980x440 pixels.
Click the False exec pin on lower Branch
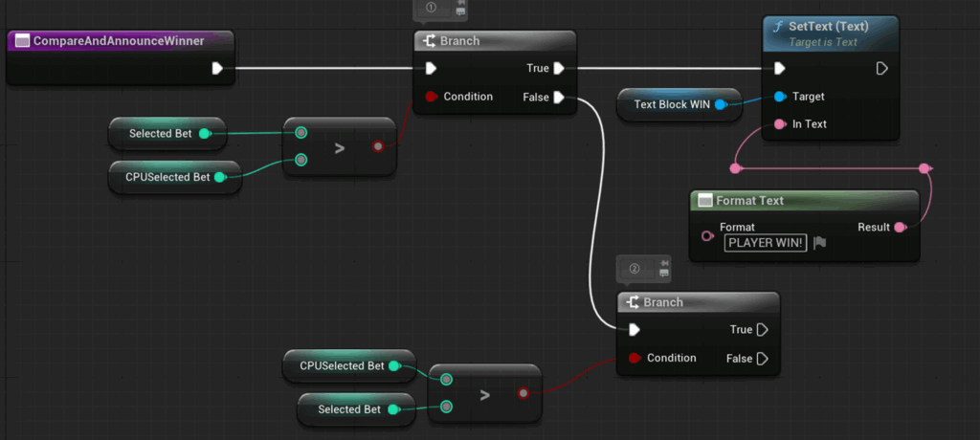762,359
